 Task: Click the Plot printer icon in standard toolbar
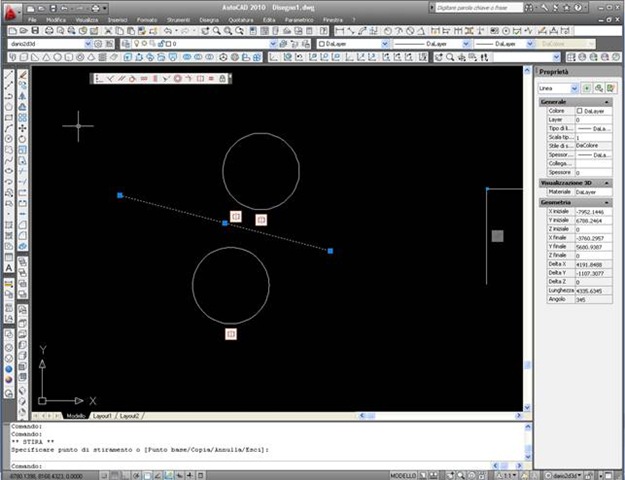click(x=49, y=31)
